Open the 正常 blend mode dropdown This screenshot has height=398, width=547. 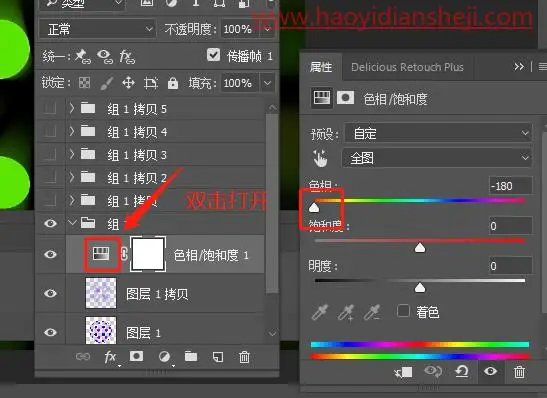click(97, 29)
